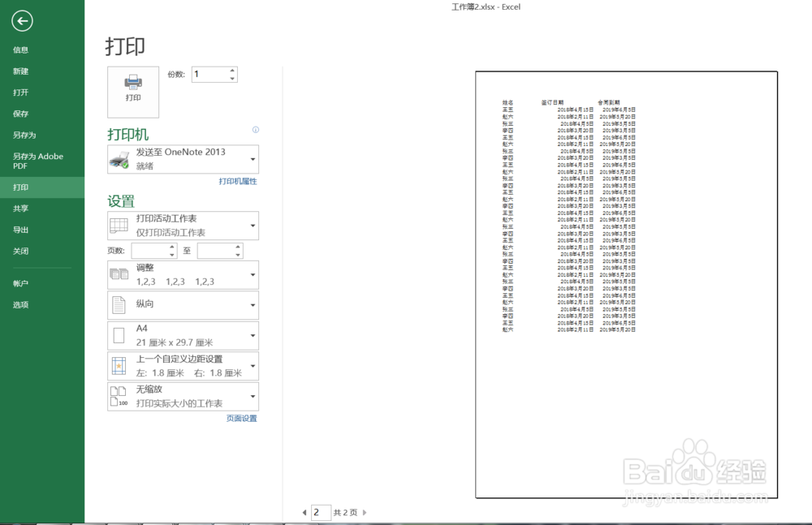
Task: Click the portrait page orientation icon
Action: point(119,305)
